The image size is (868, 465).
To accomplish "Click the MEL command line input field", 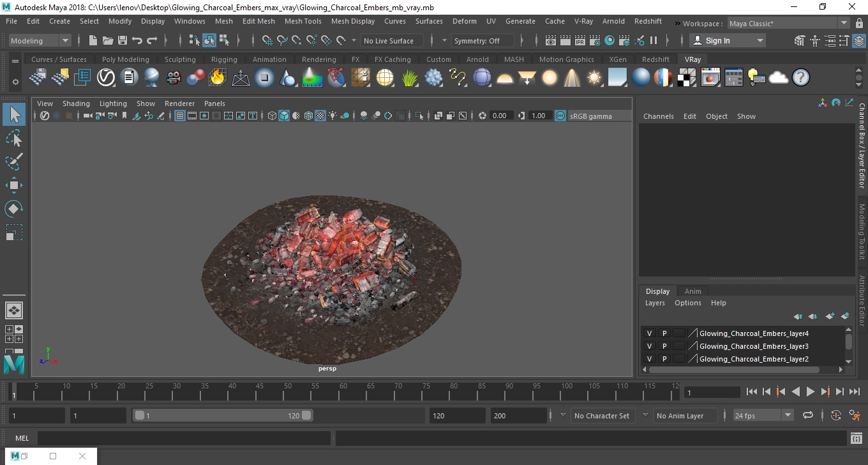I will pyautogui.click(x=184, y=438).
